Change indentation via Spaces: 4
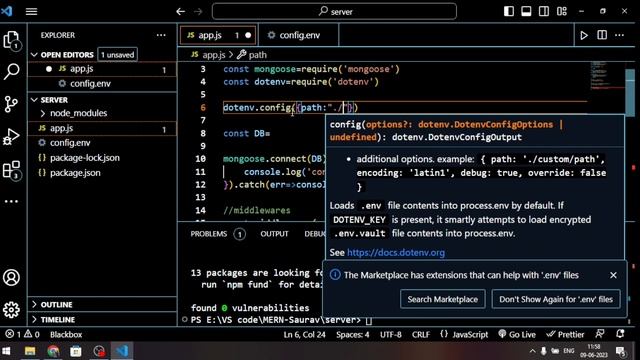 353,334
